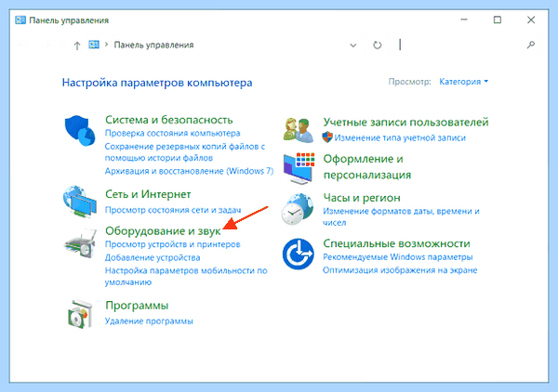Click Оптимизация изображения на экране link
558x392 pixels.
(400, 270)
